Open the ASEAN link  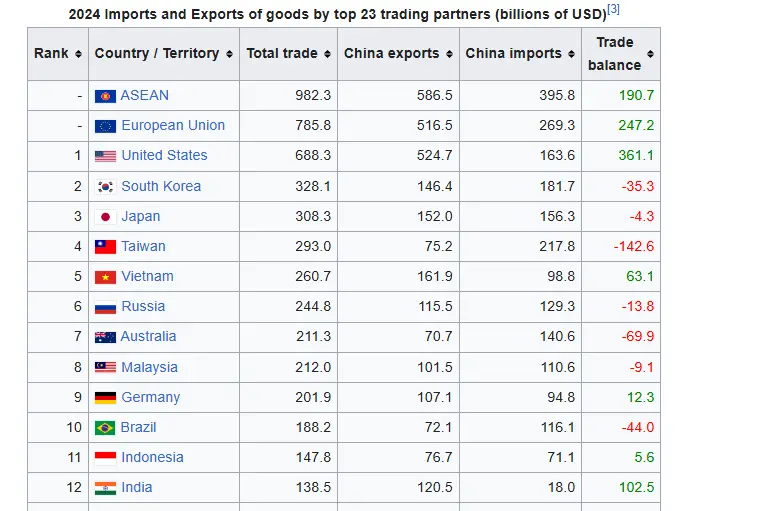click(145, 95)
